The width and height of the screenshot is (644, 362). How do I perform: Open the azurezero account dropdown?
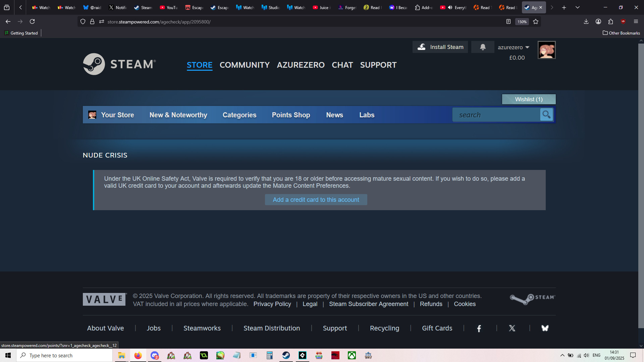click(x=513, y=47)
